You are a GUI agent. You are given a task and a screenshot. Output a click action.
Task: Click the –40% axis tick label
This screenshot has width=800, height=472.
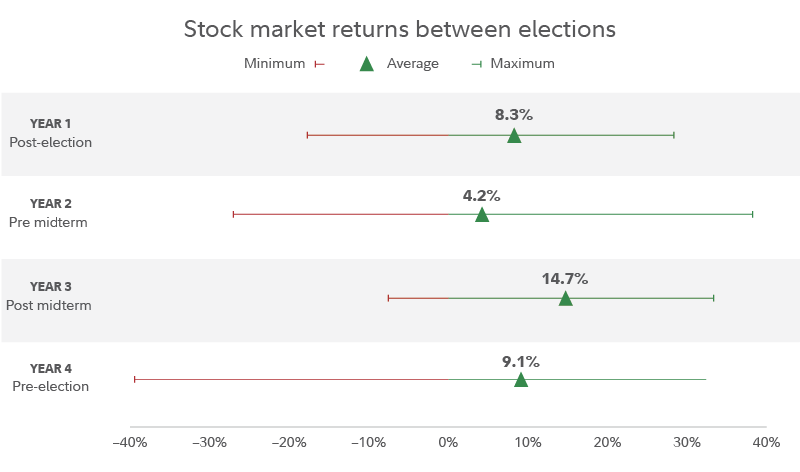click(x=129, y=442)
